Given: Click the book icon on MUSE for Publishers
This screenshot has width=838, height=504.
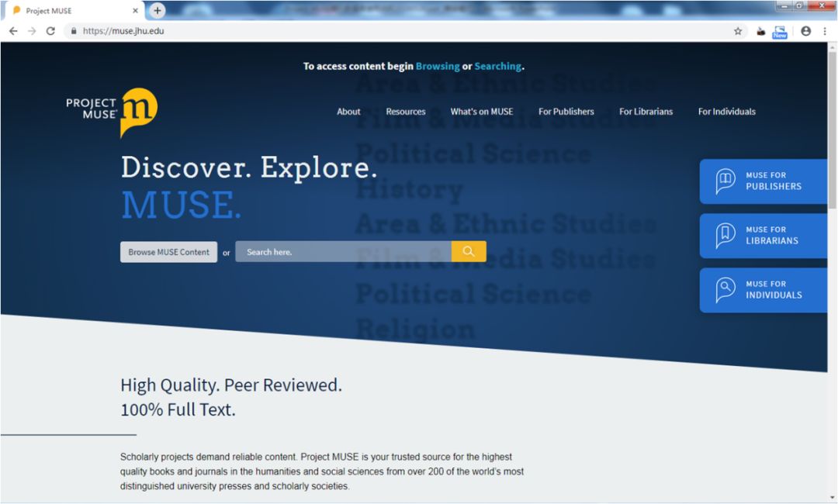Looking at the screenshot, I should point(725,181).
